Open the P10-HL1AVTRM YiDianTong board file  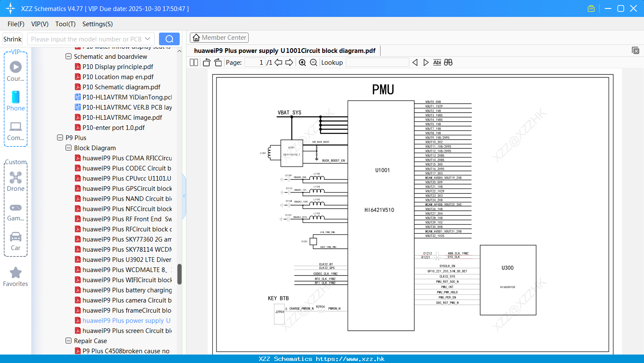(123, 97)
